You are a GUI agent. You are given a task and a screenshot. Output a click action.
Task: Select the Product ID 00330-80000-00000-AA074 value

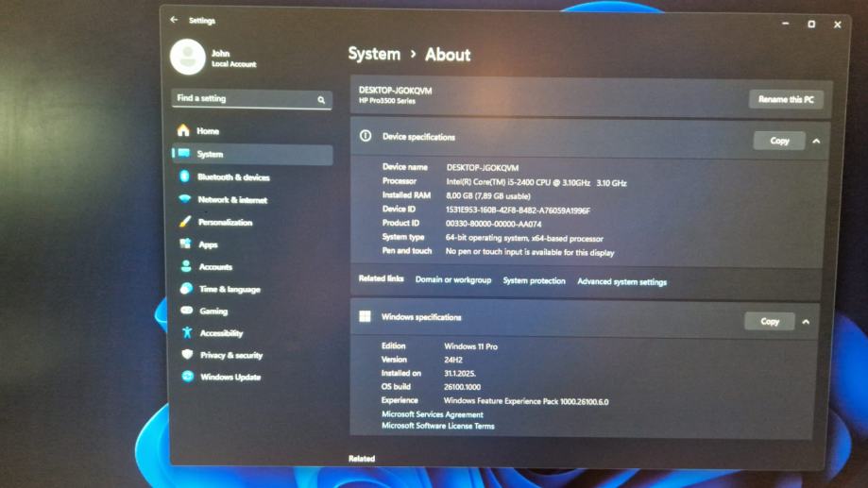click(x=493, y=224)
